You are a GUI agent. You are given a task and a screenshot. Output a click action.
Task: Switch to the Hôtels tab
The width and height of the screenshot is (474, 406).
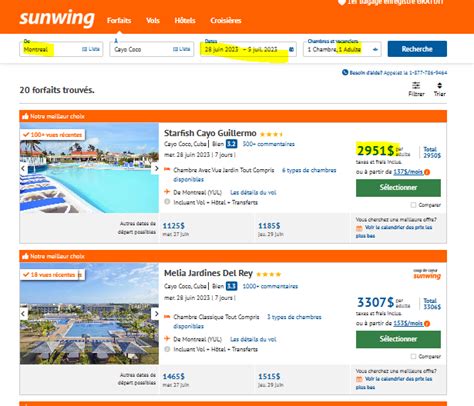click(x=185, y=21)
